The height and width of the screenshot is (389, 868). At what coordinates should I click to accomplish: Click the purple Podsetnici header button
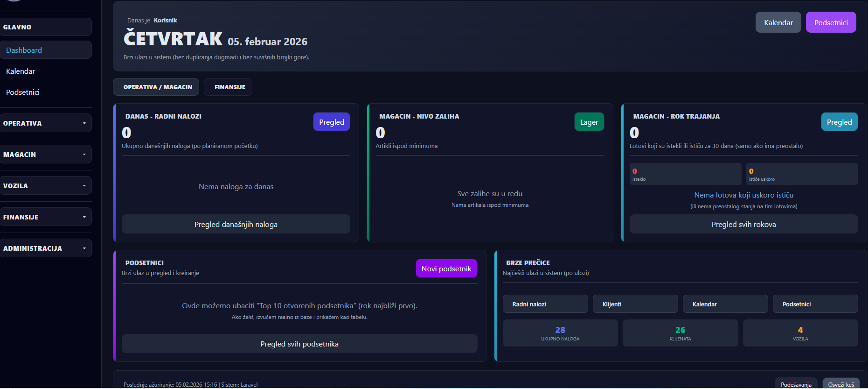tap(831, 22)
